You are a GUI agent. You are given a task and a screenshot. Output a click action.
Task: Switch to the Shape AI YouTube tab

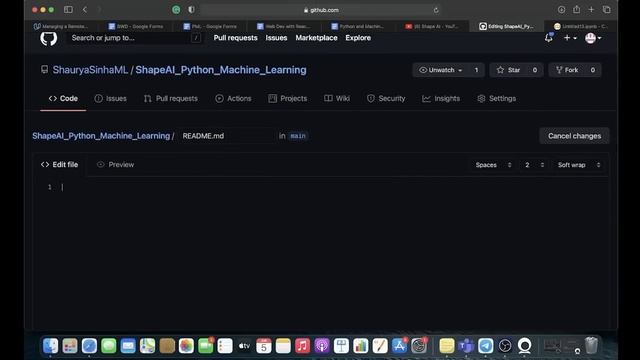click(432, 26)
